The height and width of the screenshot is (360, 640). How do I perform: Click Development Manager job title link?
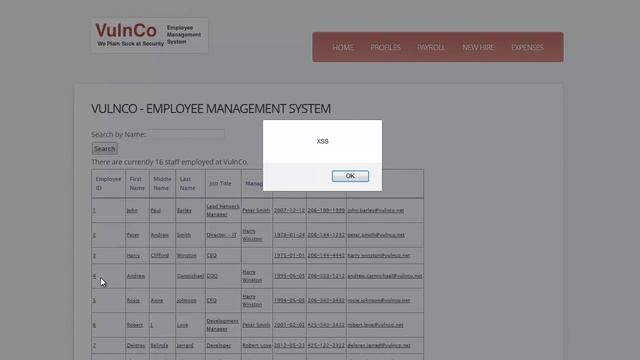click(222, 325)
